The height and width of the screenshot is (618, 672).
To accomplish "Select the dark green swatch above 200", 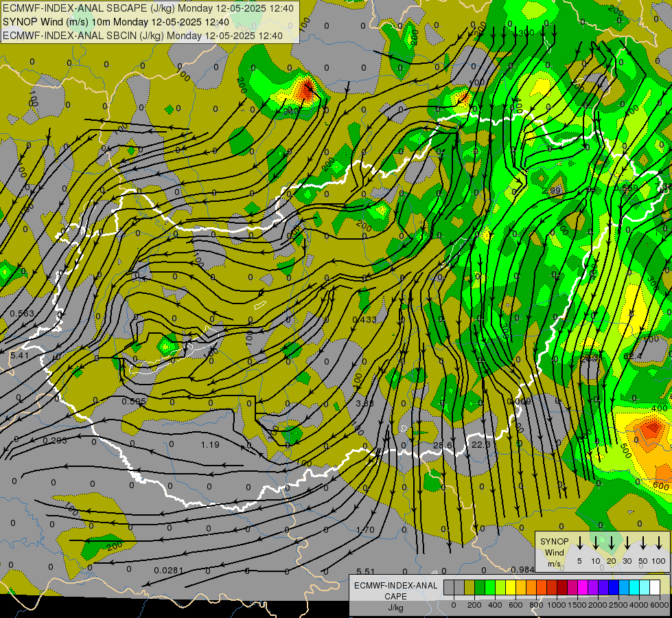I will tap(480, 588).
